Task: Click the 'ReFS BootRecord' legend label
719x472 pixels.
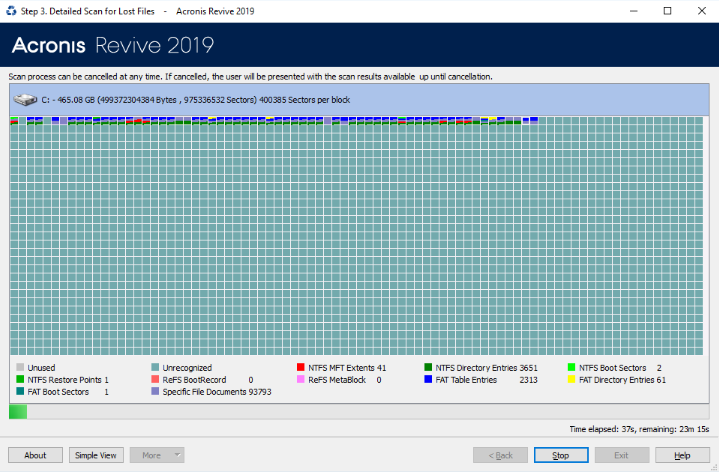Action: click(194, 380)
